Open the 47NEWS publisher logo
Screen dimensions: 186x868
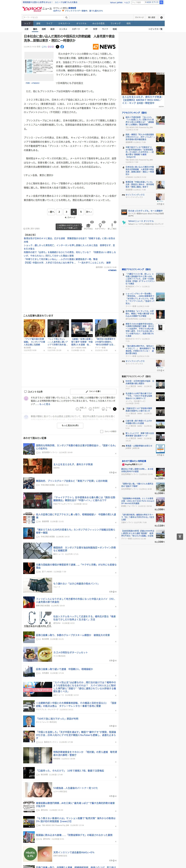pyautogui.click(x=104, y=47)
